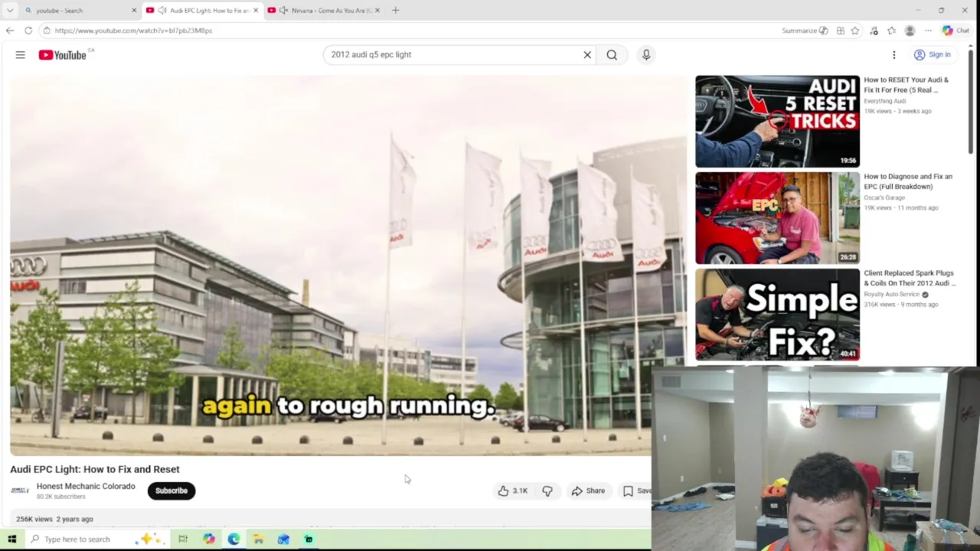Open YouTube settings three-dot menu
Screen dimensions: 980x551
(x=893, y=54)
